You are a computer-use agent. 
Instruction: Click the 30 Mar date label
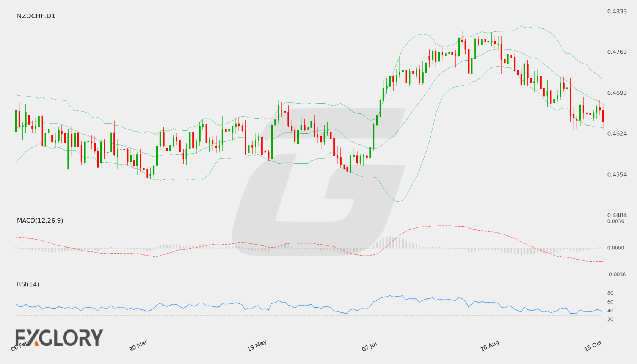coord(138,346)
